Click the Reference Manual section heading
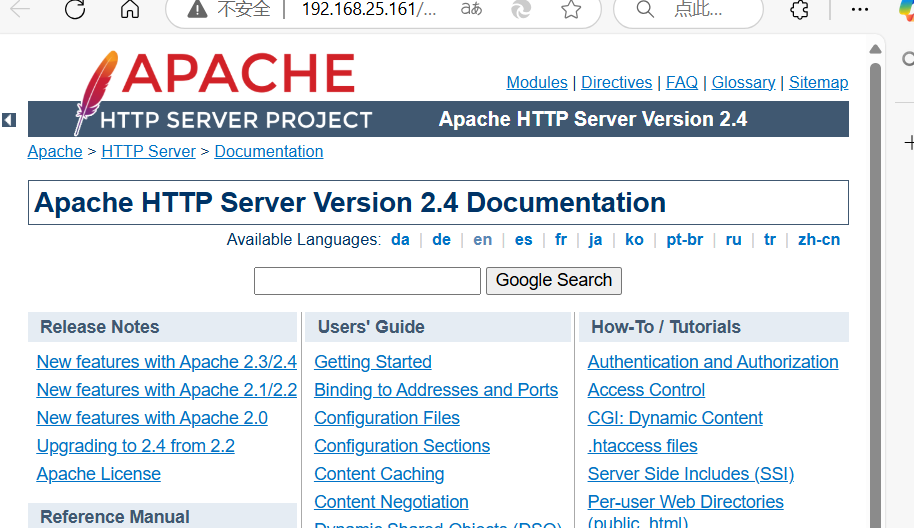Screen dimensions: 914x528 click(x=115, y=517)
